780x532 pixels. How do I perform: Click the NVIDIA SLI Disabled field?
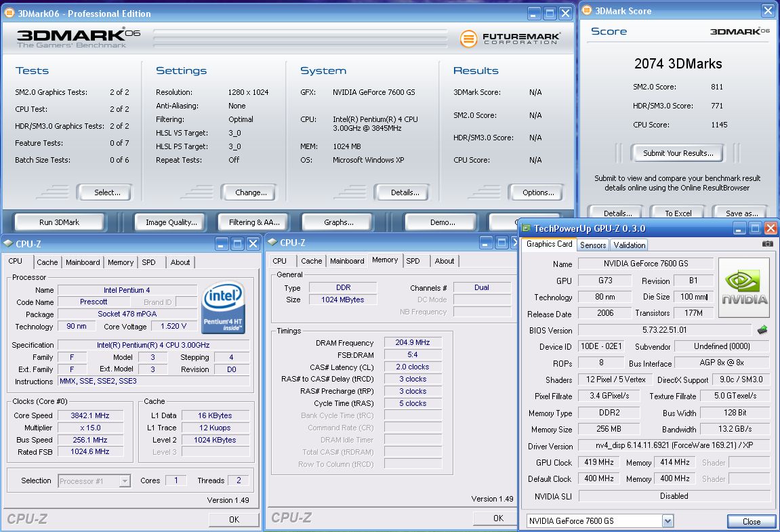(674, 496)
